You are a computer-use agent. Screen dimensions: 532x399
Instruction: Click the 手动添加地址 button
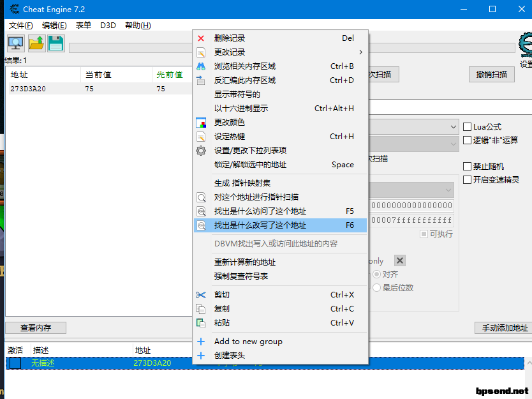(x=503, y=327)
